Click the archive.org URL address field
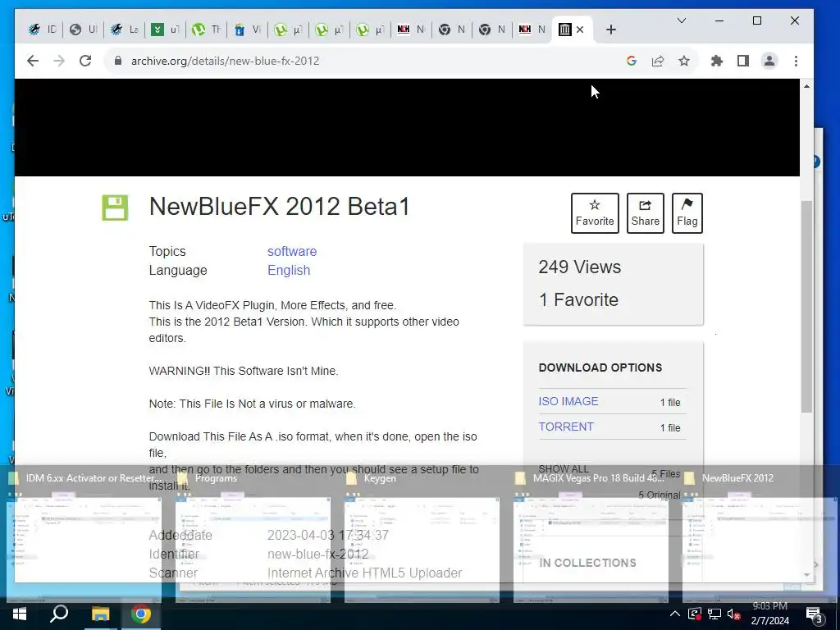840x630 pixels. [370, 61]
